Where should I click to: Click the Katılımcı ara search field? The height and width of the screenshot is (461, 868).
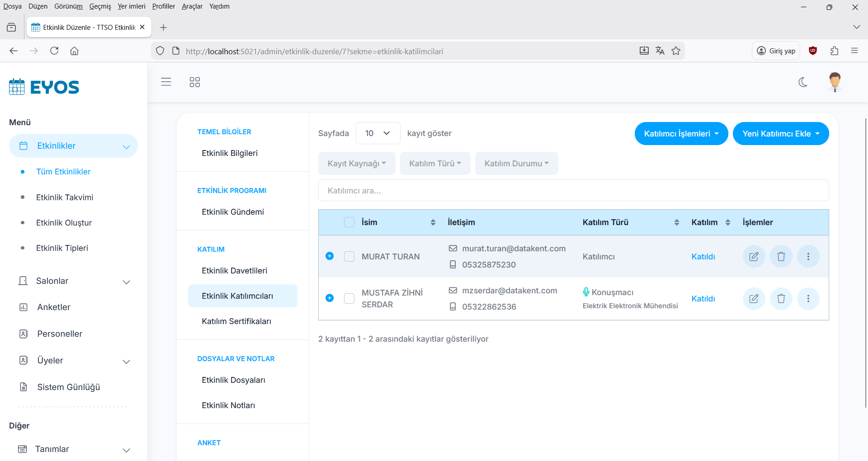[573, 191]
